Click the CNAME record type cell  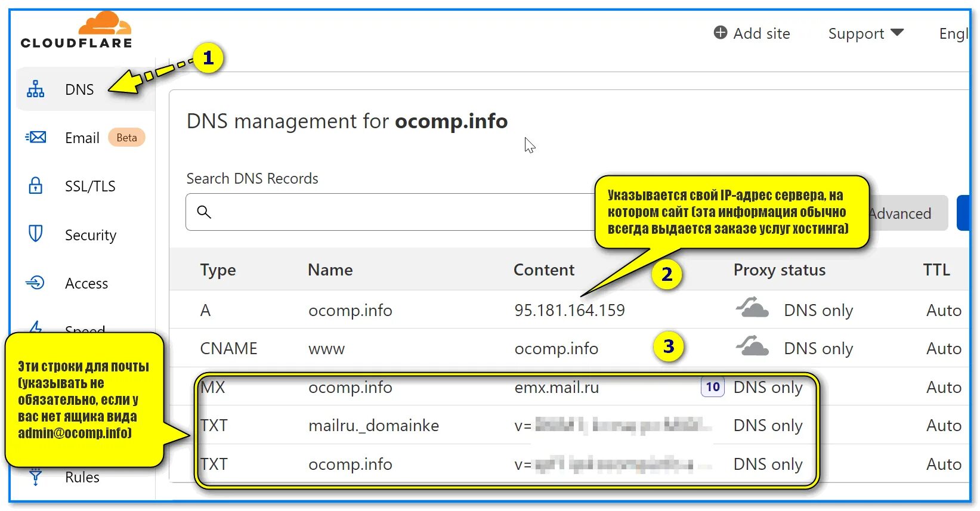click(228, 348)
